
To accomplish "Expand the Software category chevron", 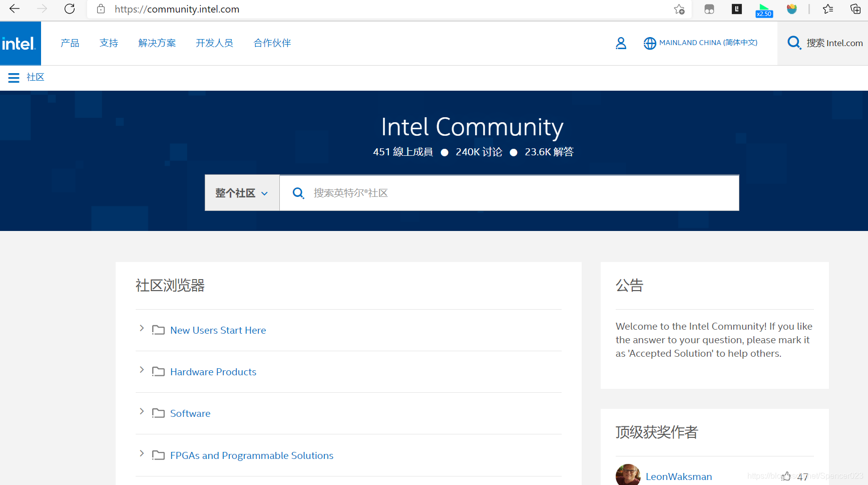I will [142, 411].
